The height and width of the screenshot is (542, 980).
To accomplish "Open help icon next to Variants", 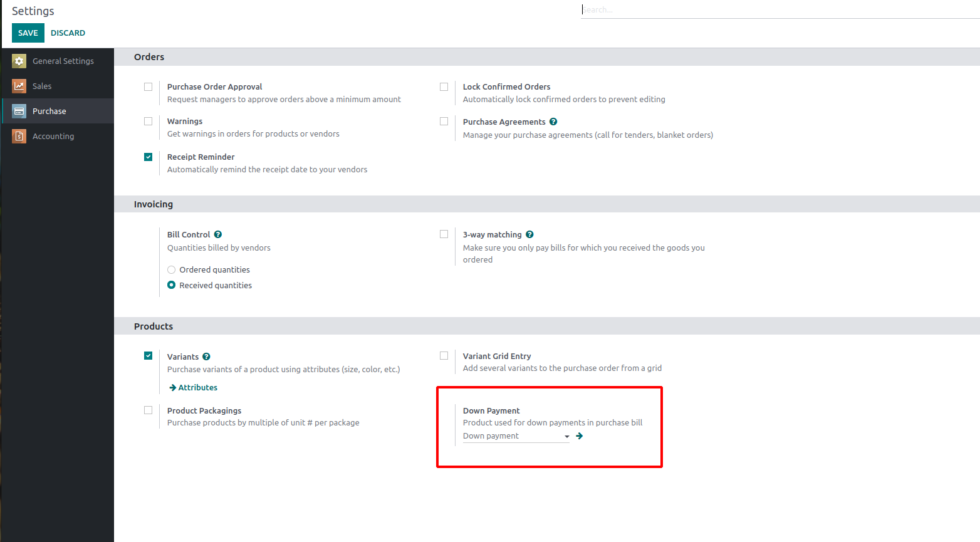I will pyautogui.click(x=206, y=357).
